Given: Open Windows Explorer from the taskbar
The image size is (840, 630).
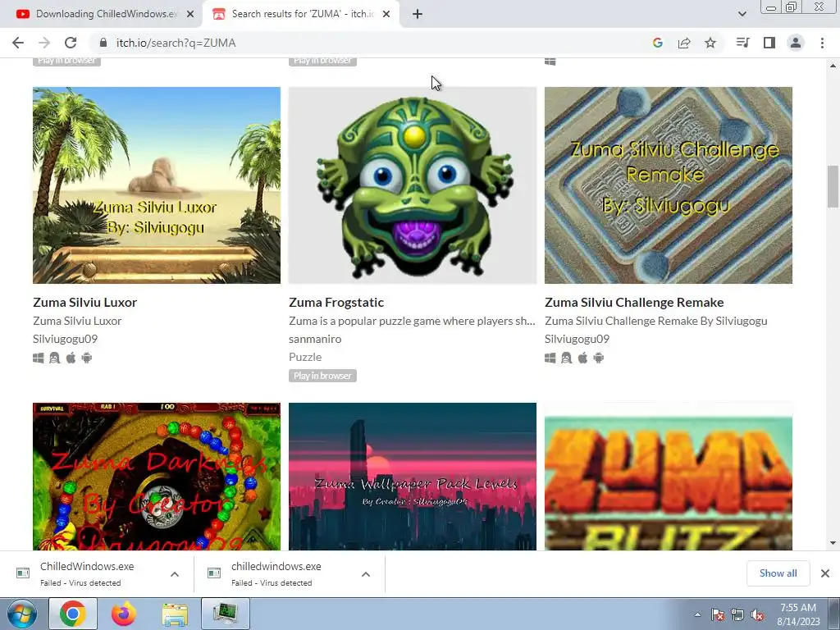Looking at the screenshot, I should [175, 614].
